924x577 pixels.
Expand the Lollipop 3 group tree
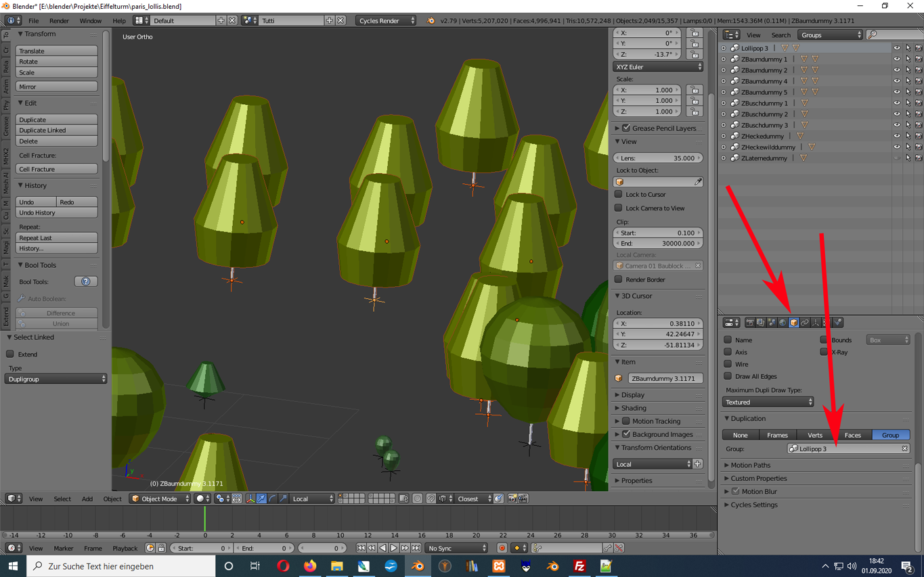coord(724,48)
